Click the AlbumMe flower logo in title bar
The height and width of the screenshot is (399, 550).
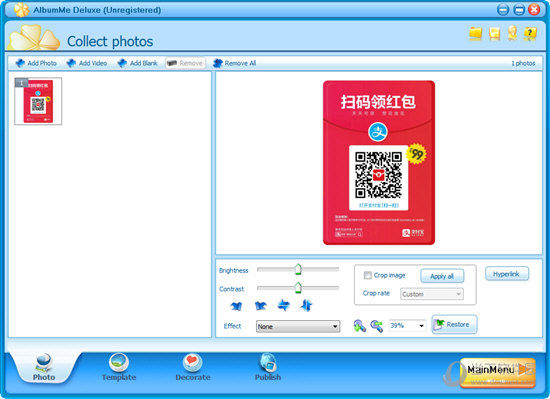coord(21,10)
